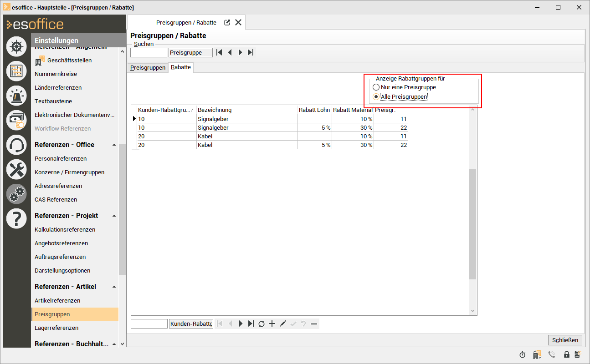Open Darstellungsoptionen entry
The width and height of the screenshot is (590, 364).
(62, 270)
